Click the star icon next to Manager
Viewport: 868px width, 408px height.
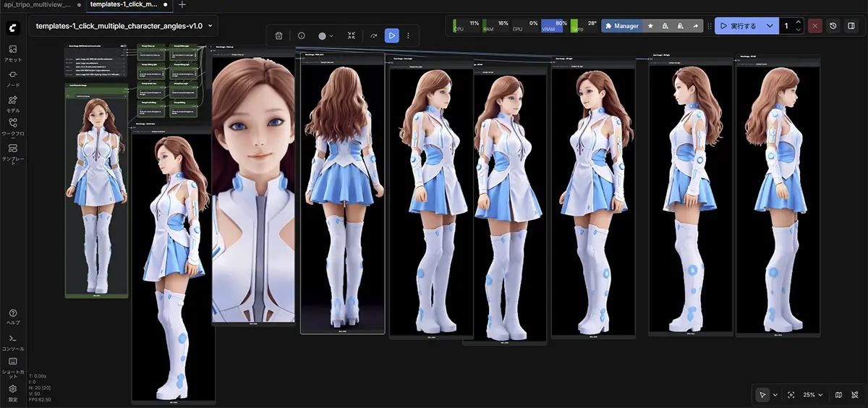650,26
